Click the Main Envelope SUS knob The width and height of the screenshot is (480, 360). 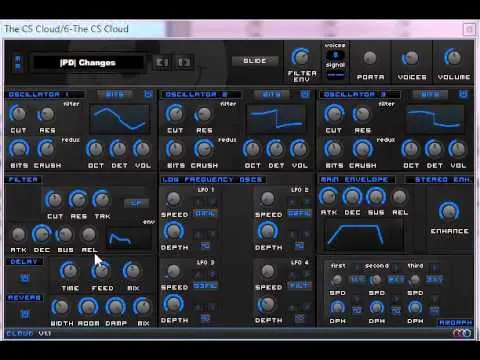[376, 197]
